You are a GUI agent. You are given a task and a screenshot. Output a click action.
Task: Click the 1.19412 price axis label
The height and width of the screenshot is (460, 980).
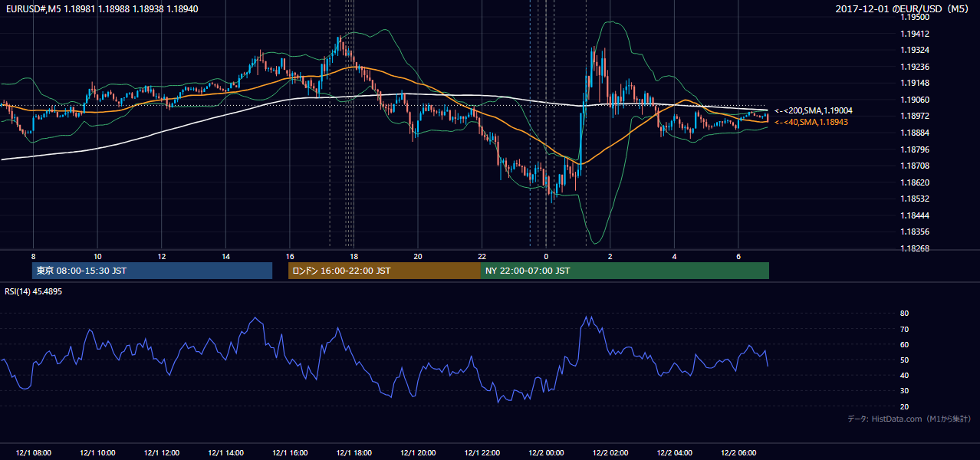coord(915,34)
